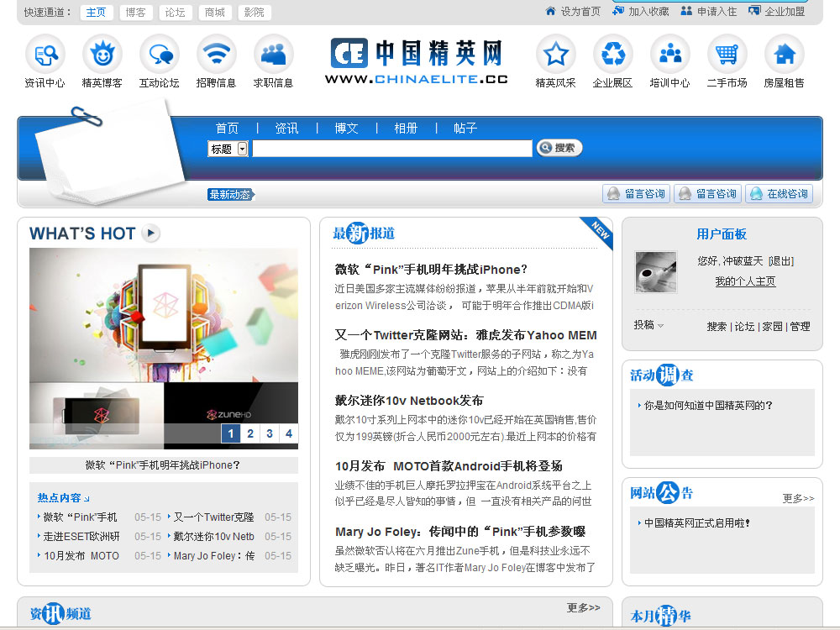Click 管理 in the user panel links

(800, 326)
